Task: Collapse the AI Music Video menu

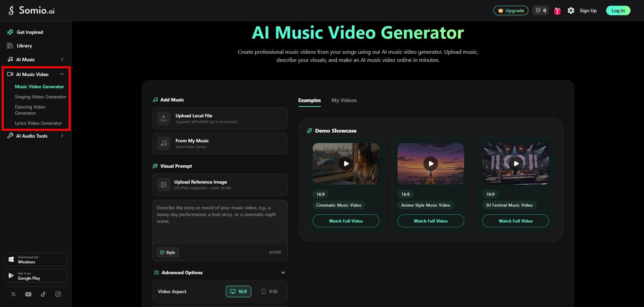Action: click(x=35, y=74)
